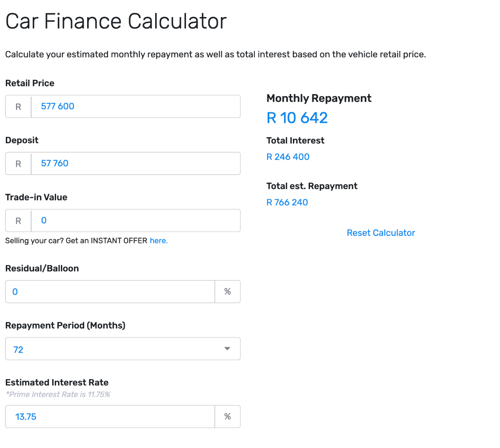Image resolution: width=500 pixels, height=448 pixels.
Task: Click the Deposit amount input field
Action: pos(135,163)
